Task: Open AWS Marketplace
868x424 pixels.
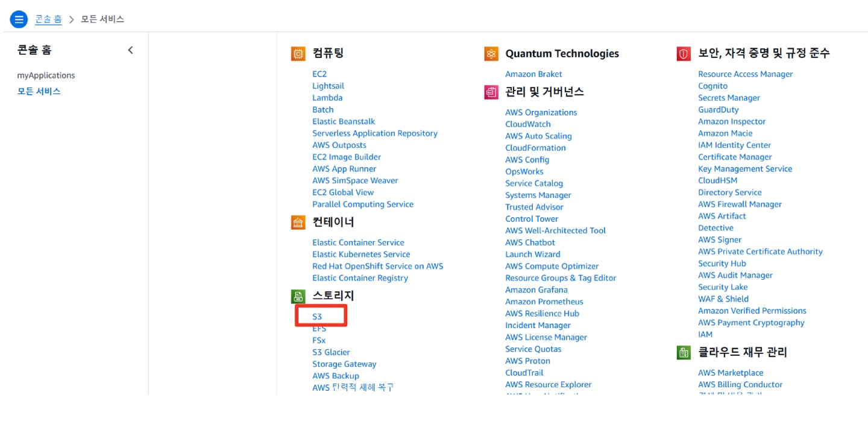Action: (x=731, y=373)
